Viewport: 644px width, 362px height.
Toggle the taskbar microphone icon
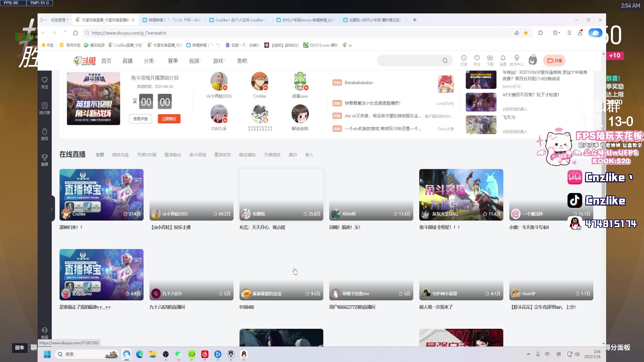click(538, 354)
